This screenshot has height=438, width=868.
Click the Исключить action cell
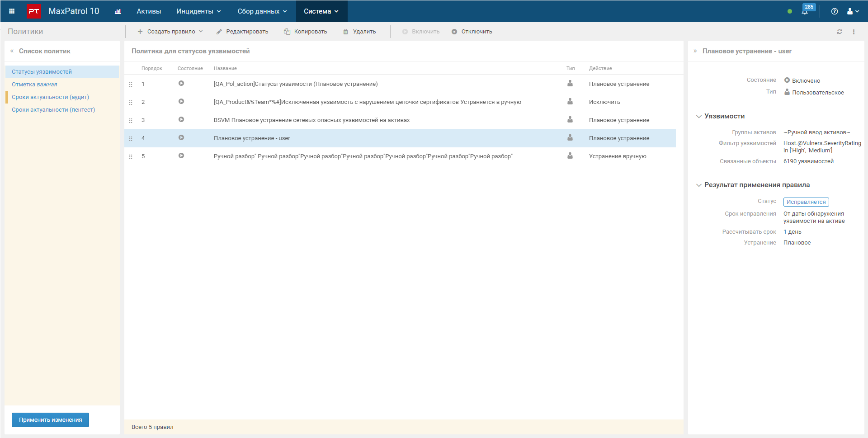click(604, 102)
